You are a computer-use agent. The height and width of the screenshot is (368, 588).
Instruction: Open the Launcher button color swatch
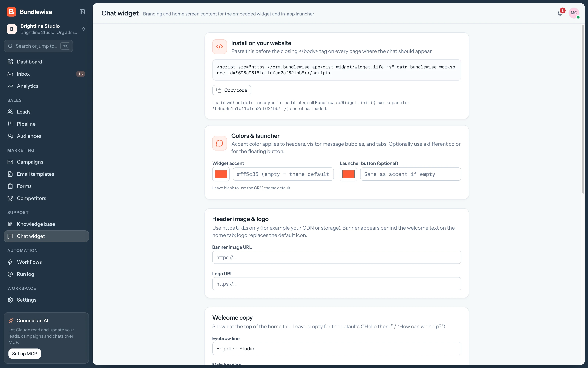[348, 174]
